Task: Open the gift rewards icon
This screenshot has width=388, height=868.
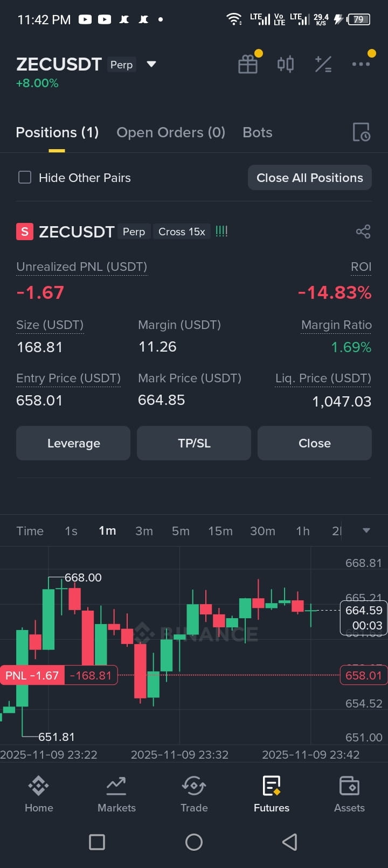Action: click(x=248, y=65)
